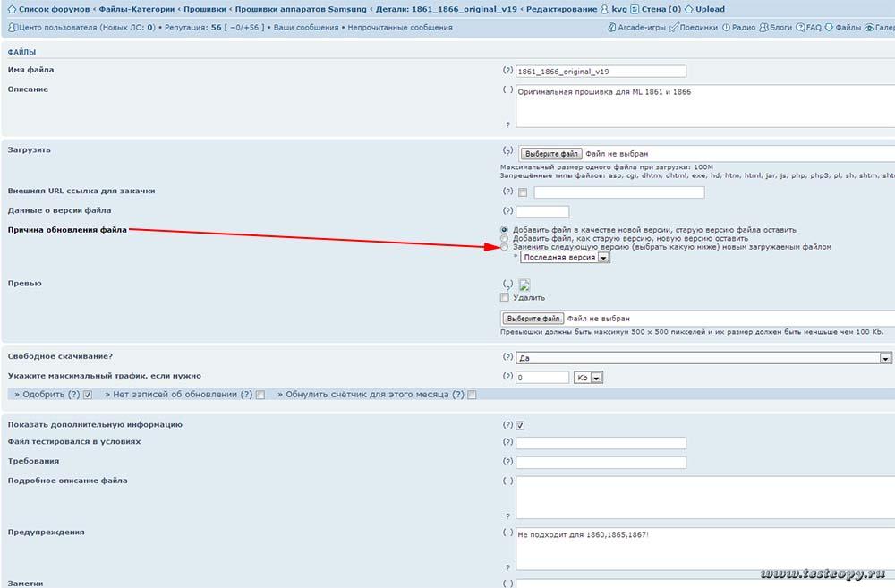This screenshot has width=895, height=588.
Task: Select radio 'Заменить следующую версию' option
Action: pos(505,247)
